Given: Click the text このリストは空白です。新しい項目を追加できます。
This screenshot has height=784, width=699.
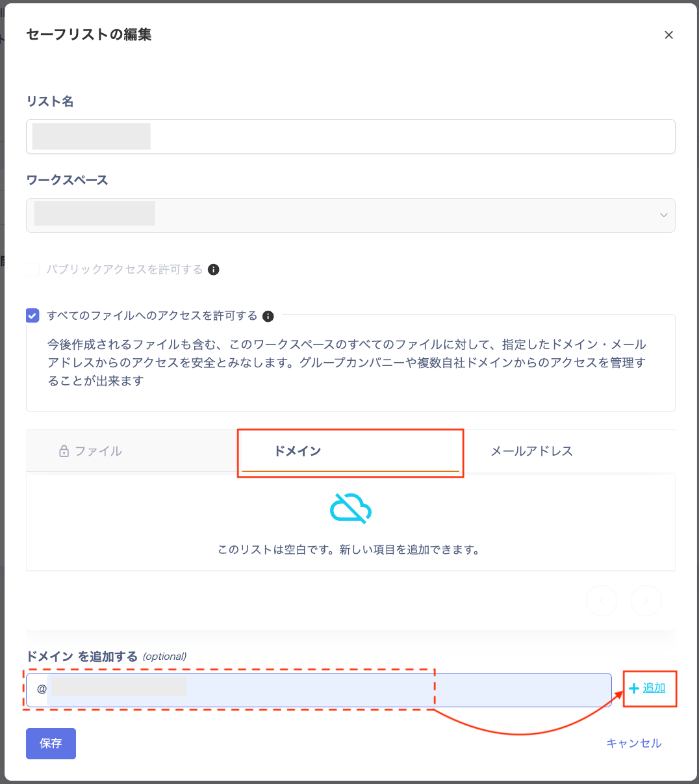Looking at the screenshot, I should [349, 550].
